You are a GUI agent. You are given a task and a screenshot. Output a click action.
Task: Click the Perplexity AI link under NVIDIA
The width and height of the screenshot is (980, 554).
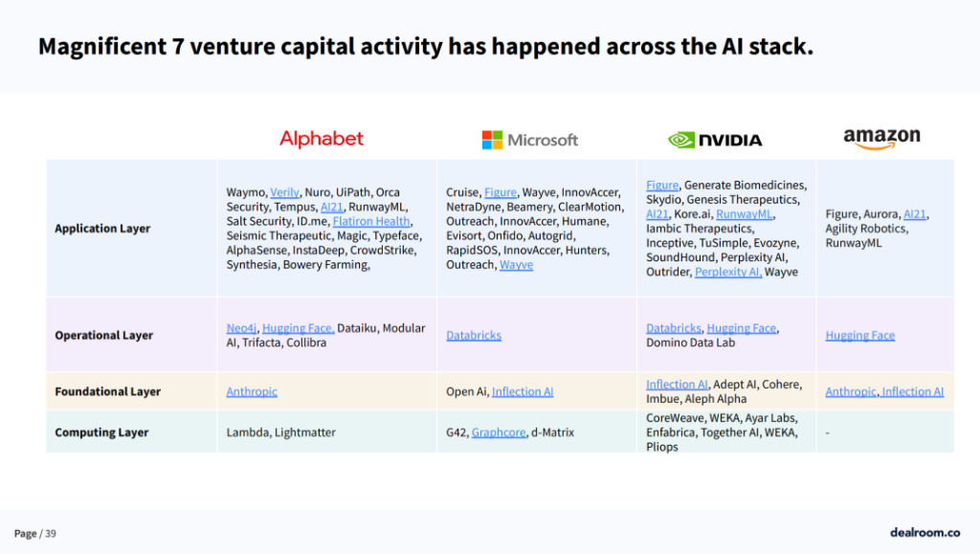pos(728,272)
